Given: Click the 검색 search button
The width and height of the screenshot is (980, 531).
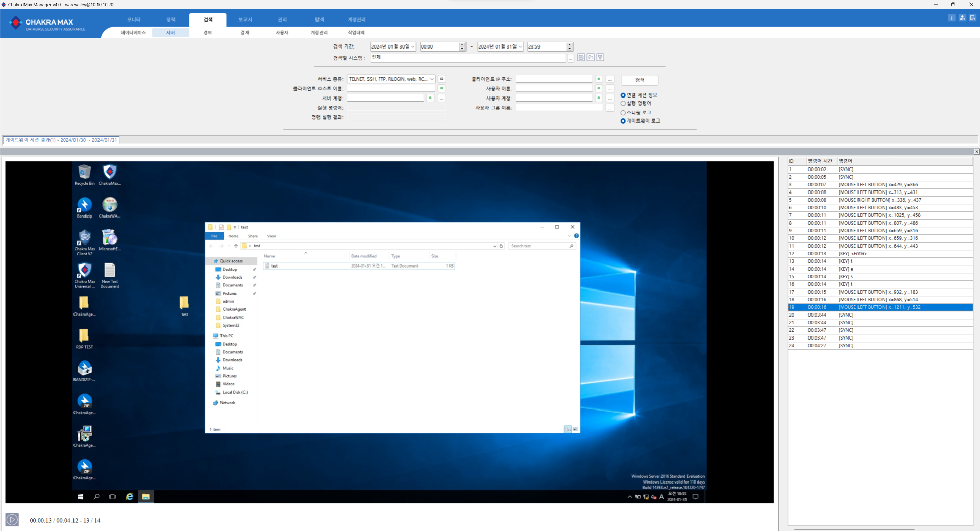Looking at the screenshot, I should tap(640, 80).
